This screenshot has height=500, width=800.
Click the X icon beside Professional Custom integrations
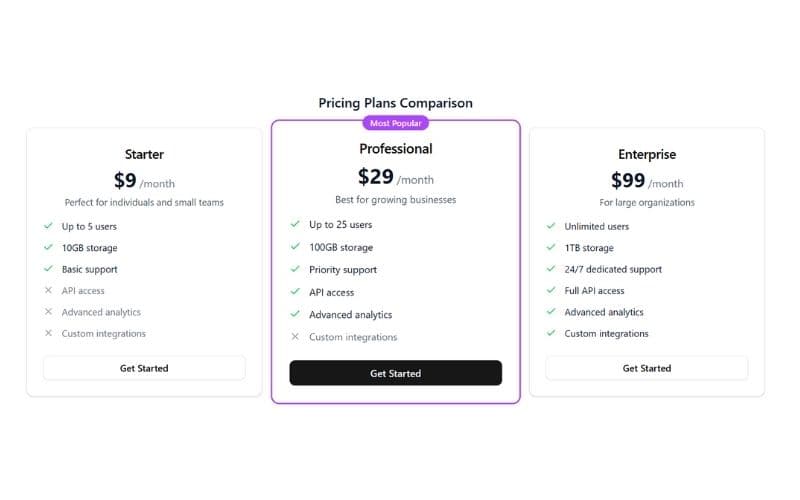(x=295, y=337)
